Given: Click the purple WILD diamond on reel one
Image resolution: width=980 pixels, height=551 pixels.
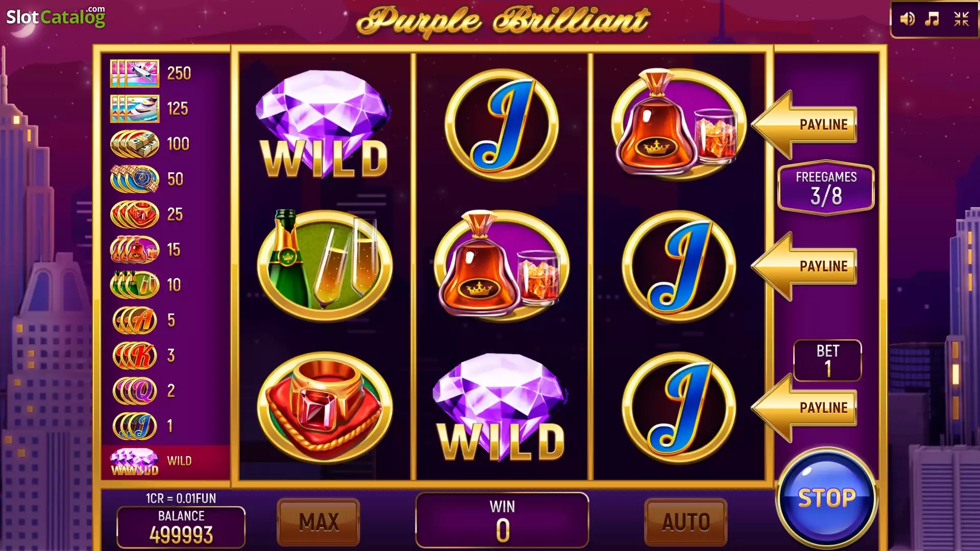Looking at the screenshot, I should pos(324,124).
